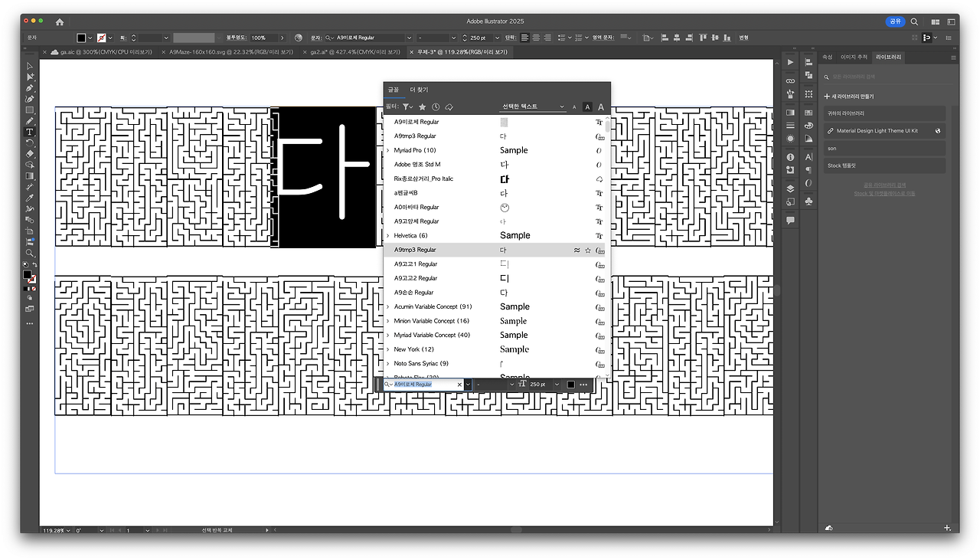980x560 pixels.
Task: Pick the Rectangle tool
Action: (x=30, y=110)
